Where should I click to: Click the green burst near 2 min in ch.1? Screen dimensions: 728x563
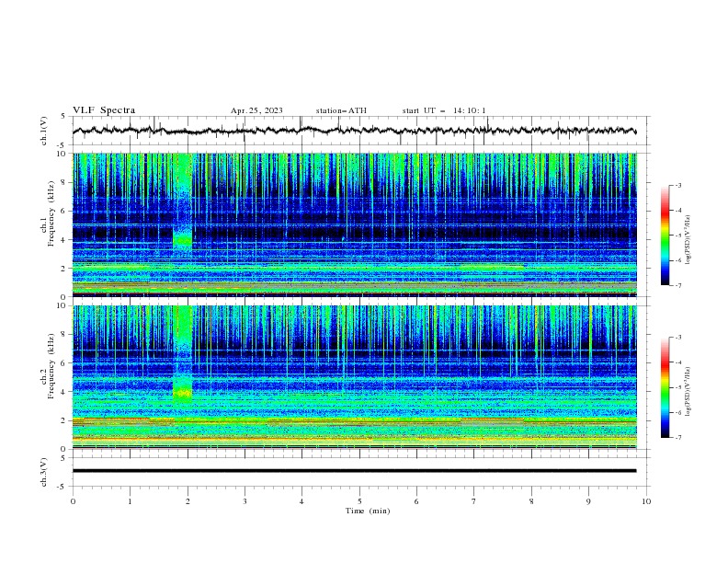(183, 239)
